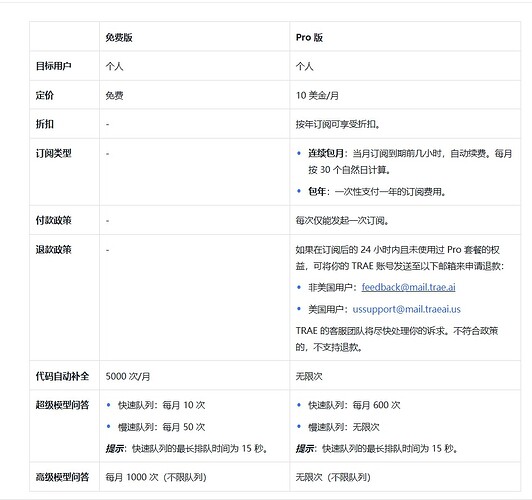Click 快速队列: 每月 10 次 item

pyautogui.click(x=162, y=405)
